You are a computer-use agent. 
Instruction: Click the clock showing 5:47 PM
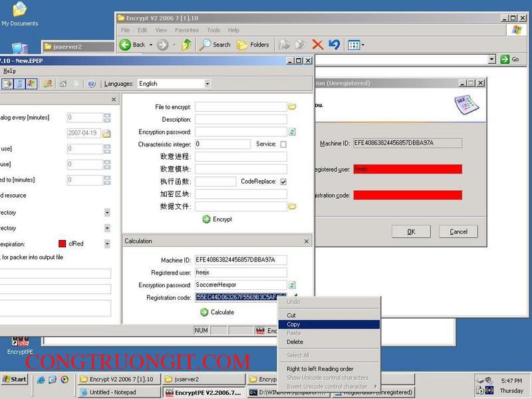[511, 381]
